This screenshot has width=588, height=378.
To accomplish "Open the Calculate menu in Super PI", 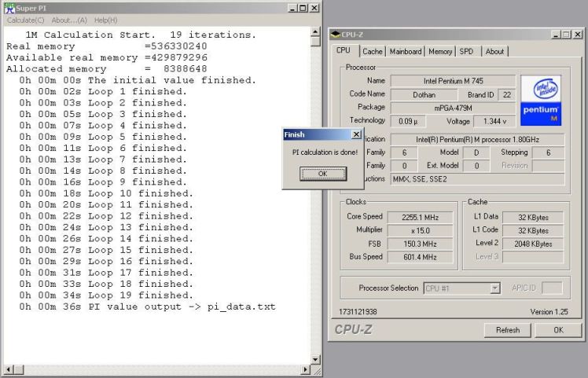I will [x=25, y=20].
